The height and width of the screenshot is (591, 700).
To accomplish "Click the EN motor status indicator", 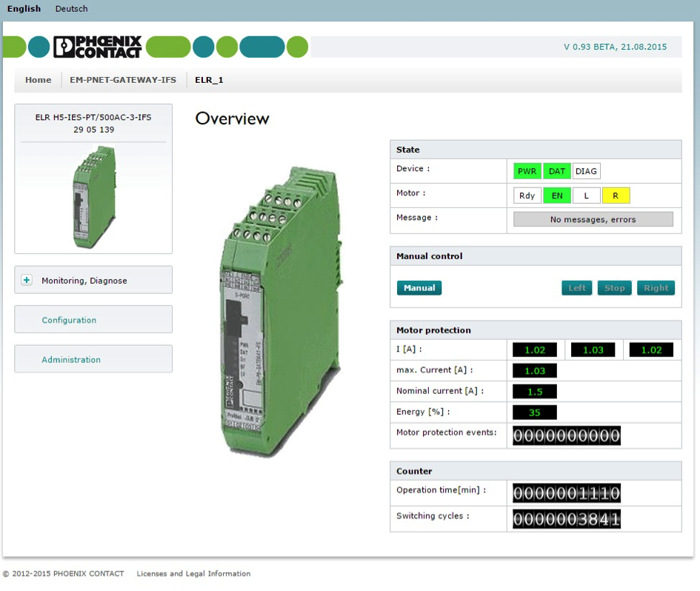I will [x=557, y=196].
